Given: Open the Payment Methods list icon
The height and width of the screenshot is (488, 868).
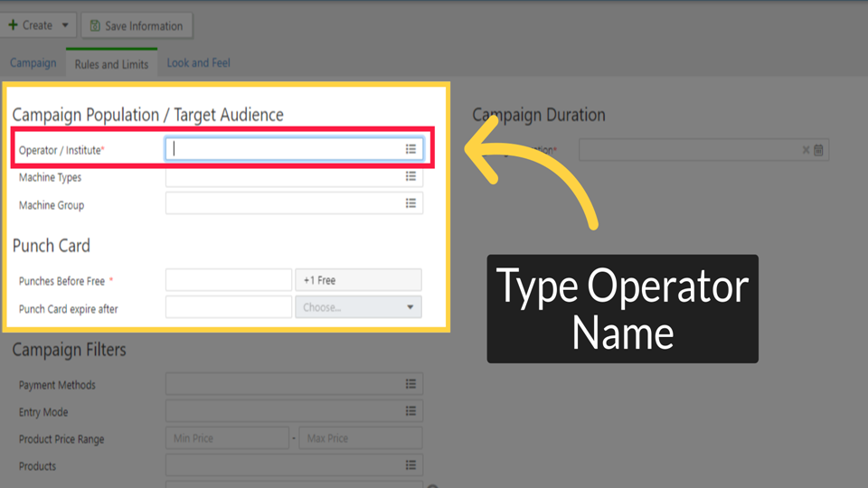Looking at the screenshot, I should click(410, 384).
